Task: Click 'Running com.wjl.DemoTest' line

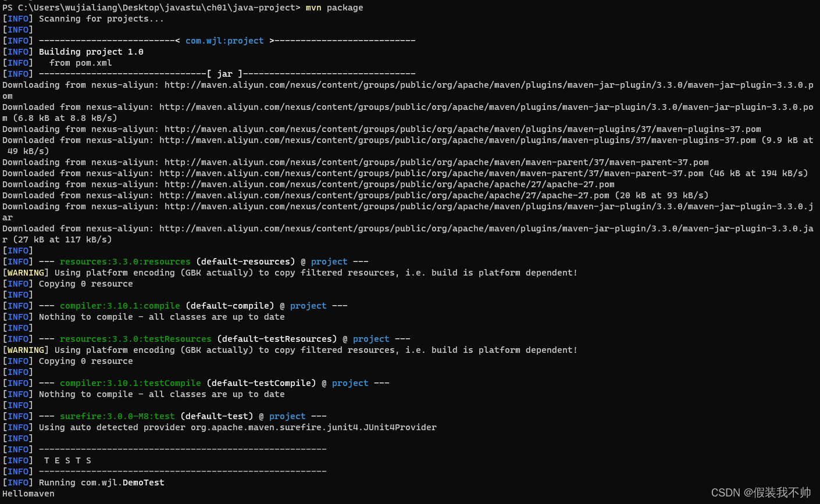Action: click(102, 482)
